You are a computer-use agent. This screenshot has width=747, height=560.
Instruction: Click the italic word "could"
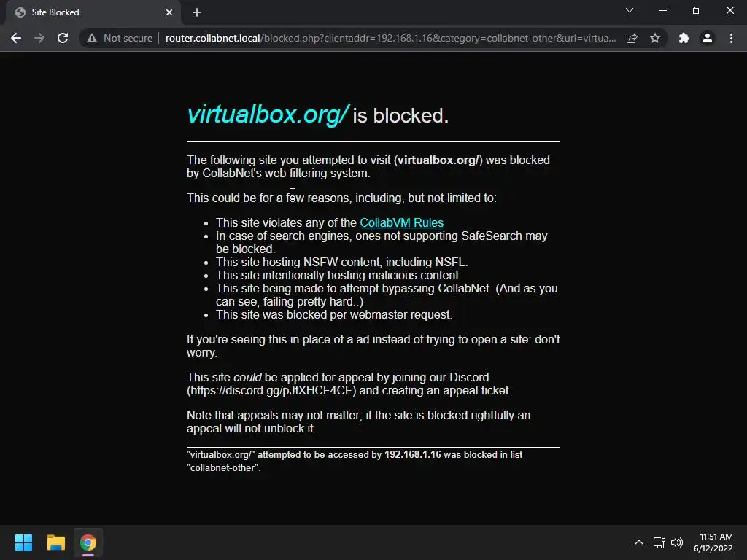[x=247, y=378]
